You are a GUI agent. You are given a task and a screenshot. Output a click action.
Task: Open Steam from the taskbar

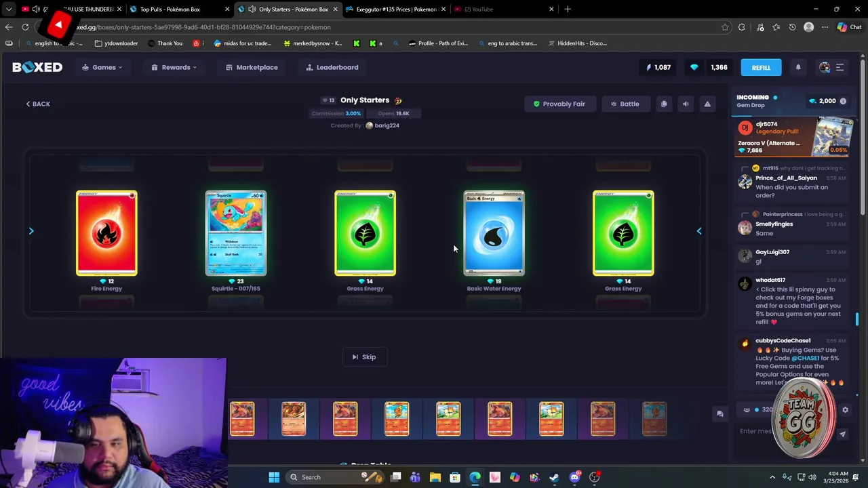click(554, 477)
